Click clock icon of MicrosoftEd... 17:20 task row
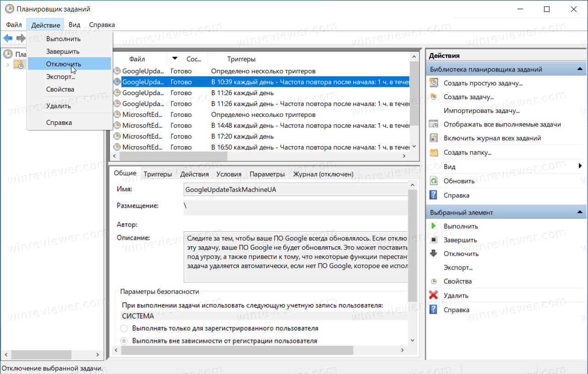The image size is (588, 374). [x=117, y=136]
